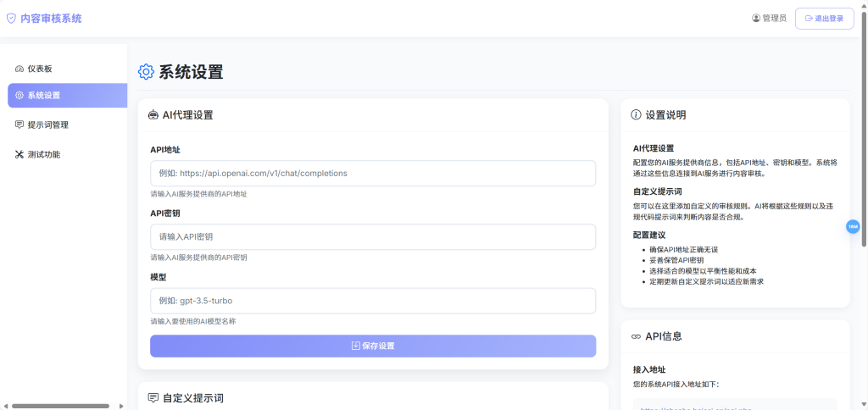The image size is (868, 410).
Task: Select the 模型 name input field
Action: [x=373, y=301]
